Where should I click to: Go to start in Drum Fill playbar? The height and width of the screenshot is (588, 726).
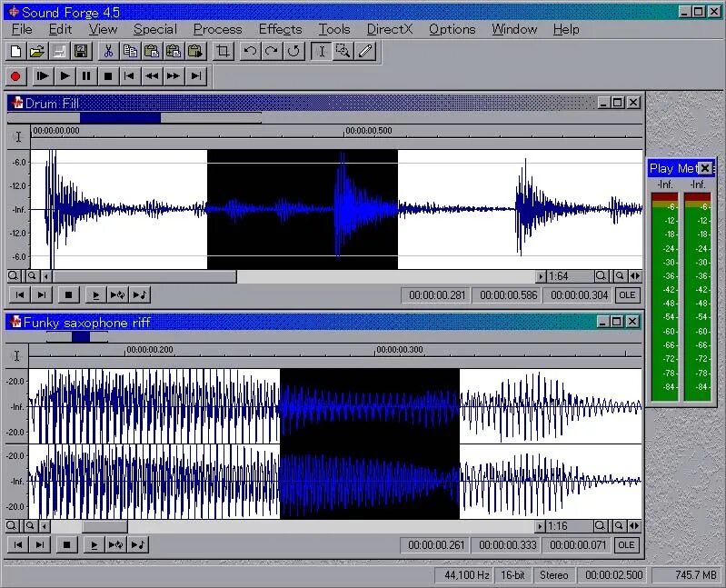(x=20, y=295)
